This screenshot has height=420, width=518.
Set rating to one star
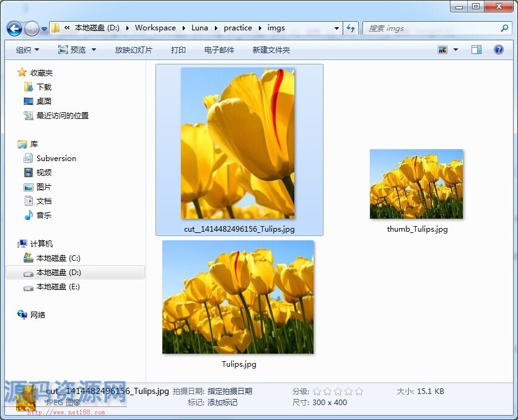pyautogui.click(x=317, y=392)
